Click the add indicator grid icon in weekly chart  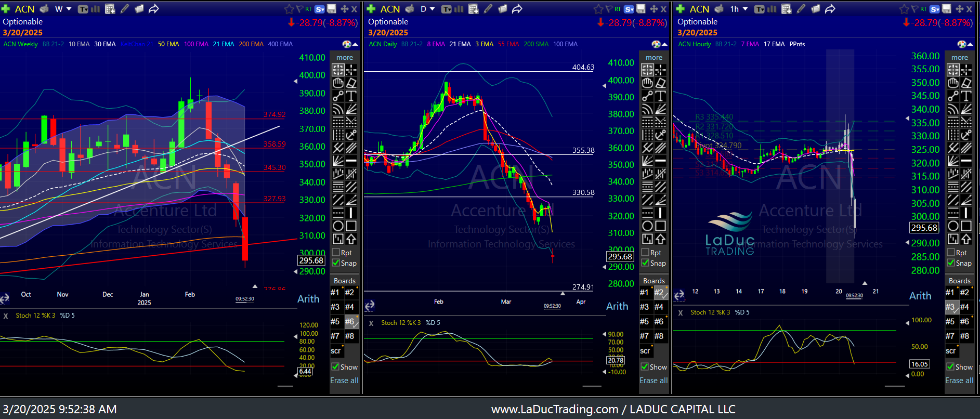pyautogui.click(x=110, y=9)
